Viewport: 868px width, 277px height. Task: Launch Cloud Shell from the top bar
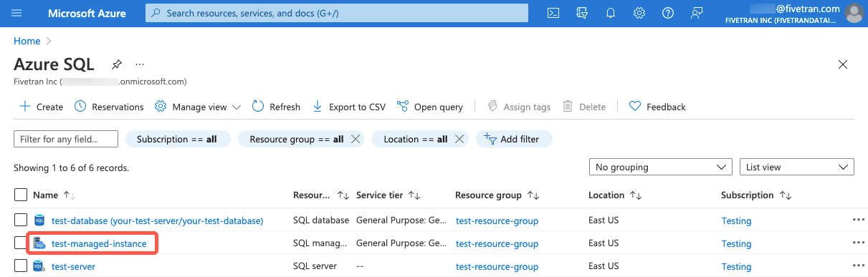point(553,13)
